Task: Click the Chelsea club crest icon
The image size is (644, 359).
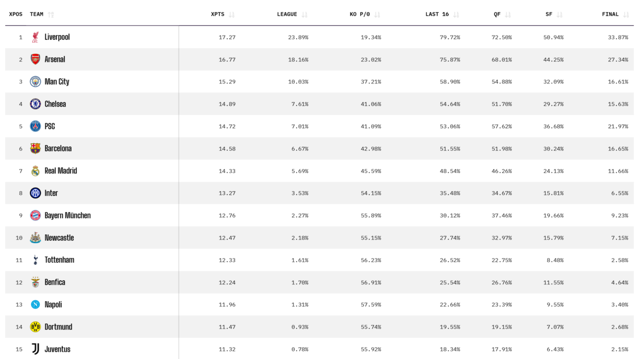Action: click(x=35, y=104)
